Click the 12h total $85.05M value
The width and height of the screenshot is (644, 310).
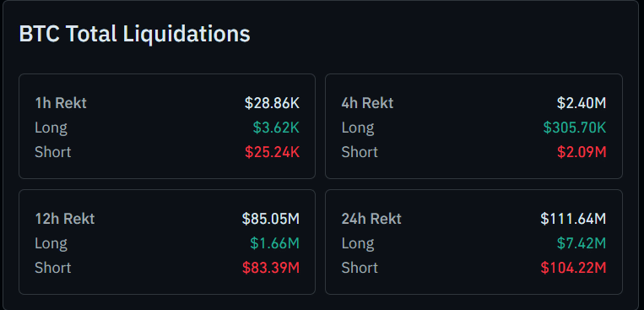click(271, 219)
